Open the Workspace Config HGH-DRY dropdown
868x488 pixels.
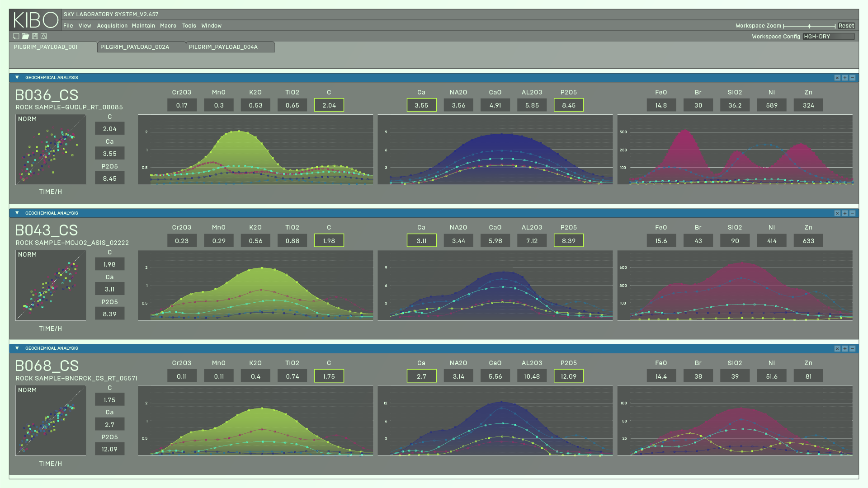click(829, 37)
